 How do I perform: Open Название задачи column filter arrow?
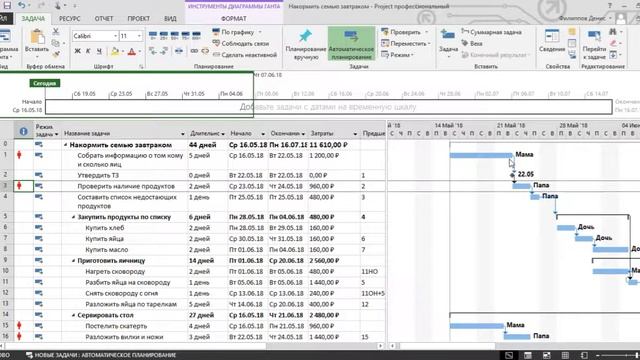182,134
